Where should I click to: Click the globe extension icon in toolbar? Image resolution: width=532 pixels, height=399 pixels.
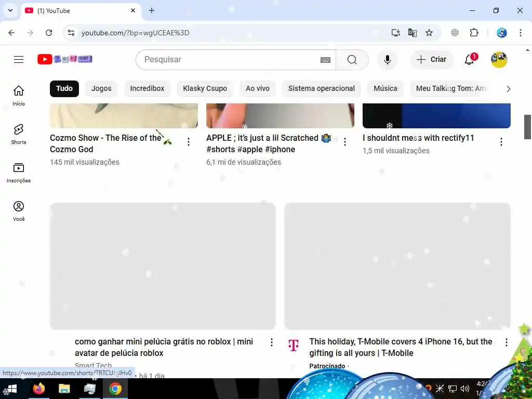point(455,33)
